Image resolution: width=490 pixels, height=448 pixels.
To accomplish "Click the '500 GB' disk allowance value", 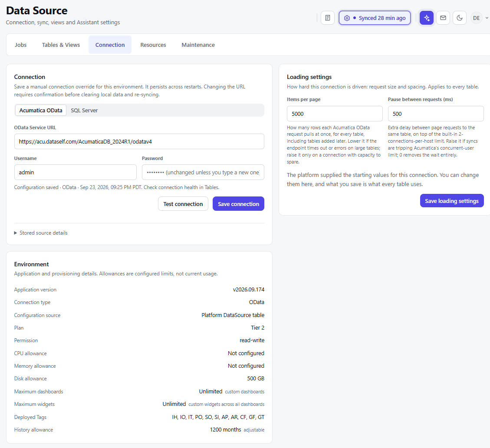I will [x=256, y=378].
